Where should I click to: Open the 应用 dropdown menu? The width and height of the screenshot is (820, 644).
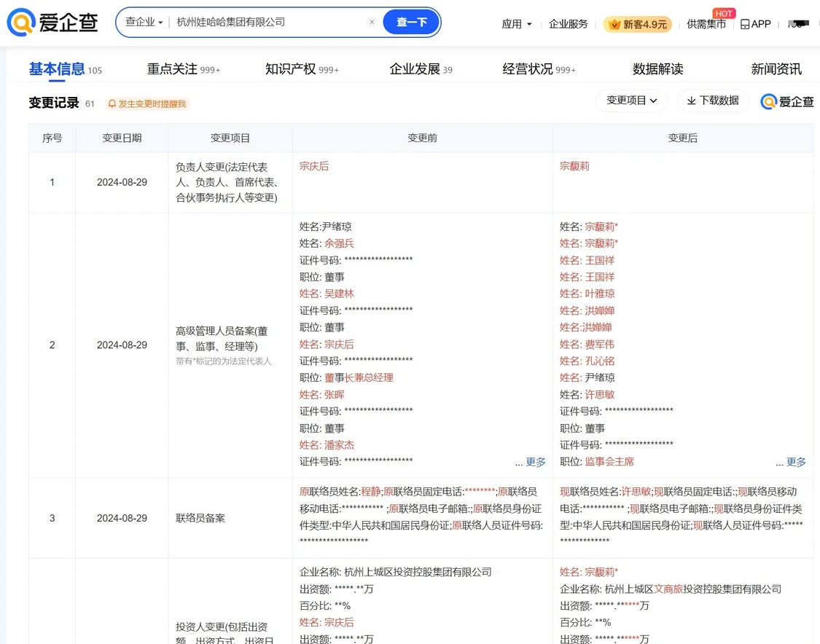(516, 24)
